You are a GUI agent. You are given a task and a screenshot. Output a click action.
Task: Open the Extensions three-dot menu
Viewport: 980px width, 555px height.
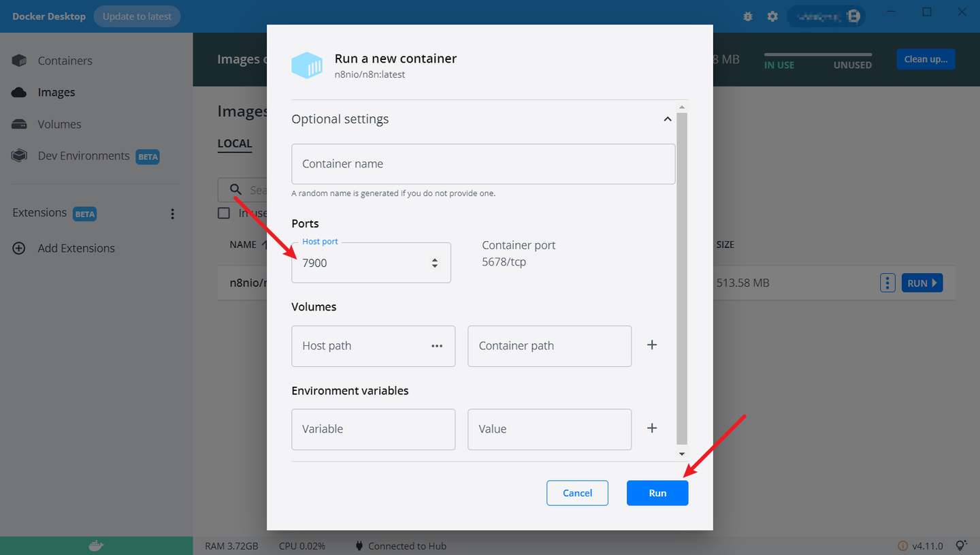tap(172, 214)
